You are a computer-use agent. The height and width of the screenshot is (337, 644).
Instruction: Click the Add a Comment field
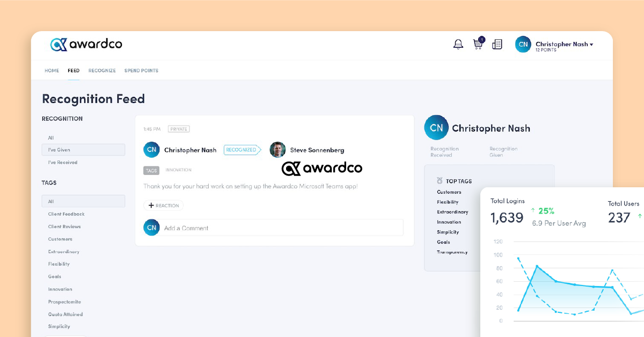283,228
